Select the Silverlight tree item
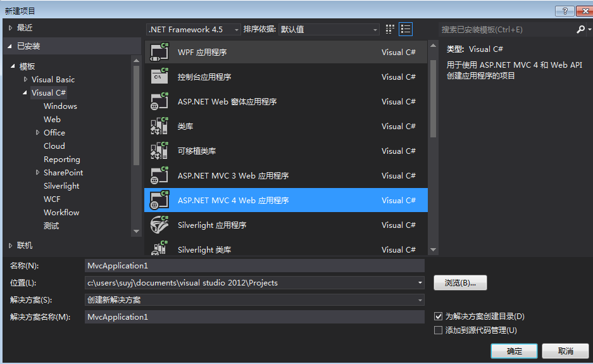This screenshot has height=364, width=593. coord(61,185)
